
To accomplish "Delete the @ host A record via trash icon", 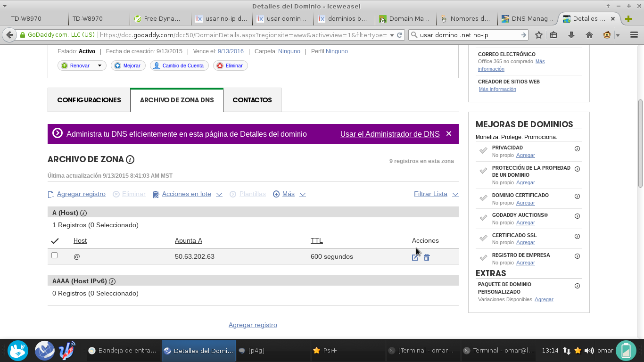I will 427,257.
